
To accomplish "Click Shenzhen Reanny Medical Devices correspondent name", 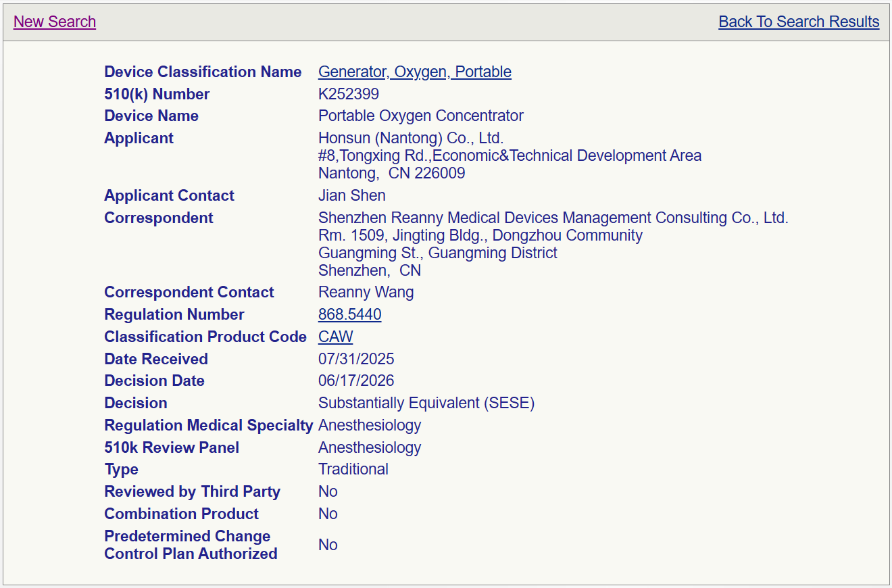I will coord(553,218).
